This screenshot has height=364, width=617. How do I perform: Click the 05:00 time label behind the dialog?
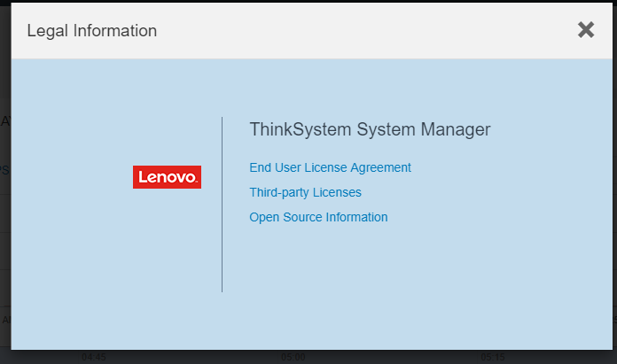click(293, 357)
